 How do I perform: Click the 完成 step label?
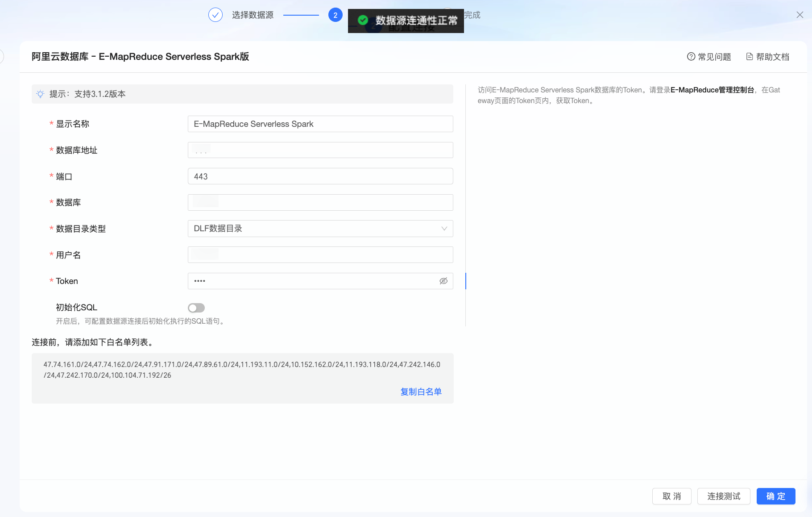click(x=472, y=15)
